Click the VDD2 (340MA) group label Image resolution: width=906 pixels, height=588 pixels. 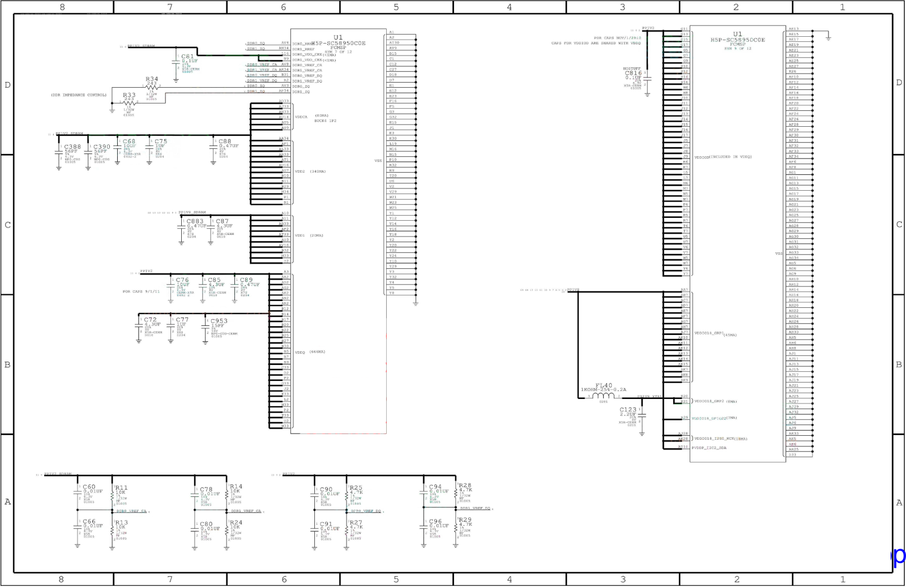[310, 171]
